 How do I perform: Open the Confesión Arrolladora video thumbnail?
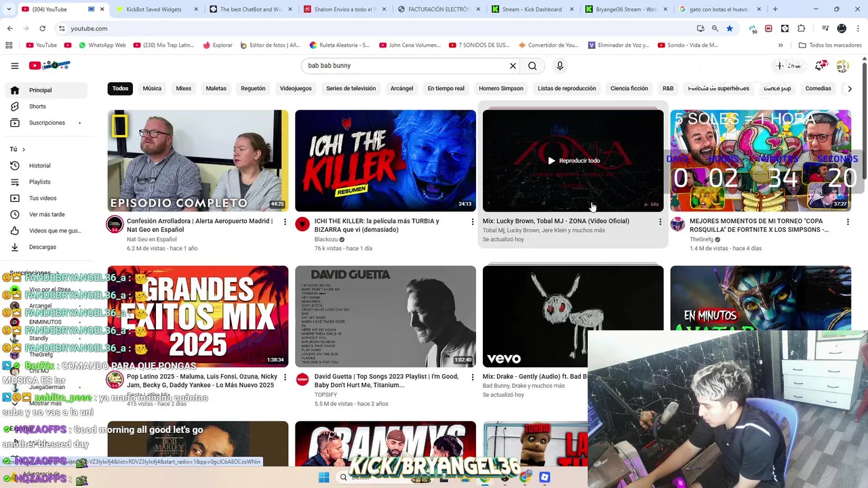[x=198, y=161]
